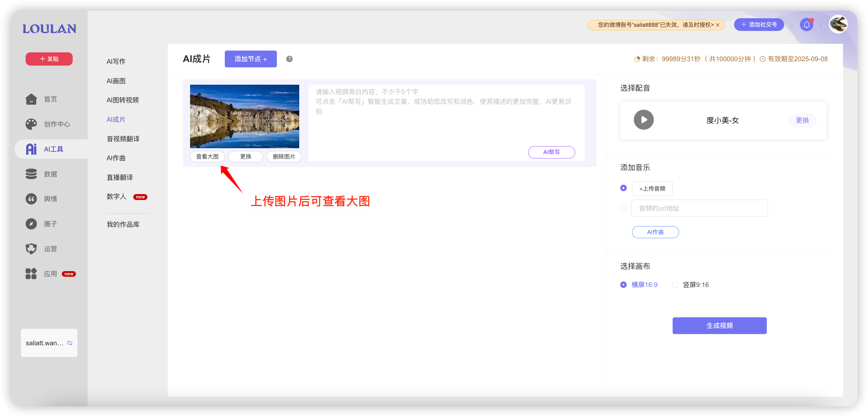Click 删除图片 button

pos(284,157)
